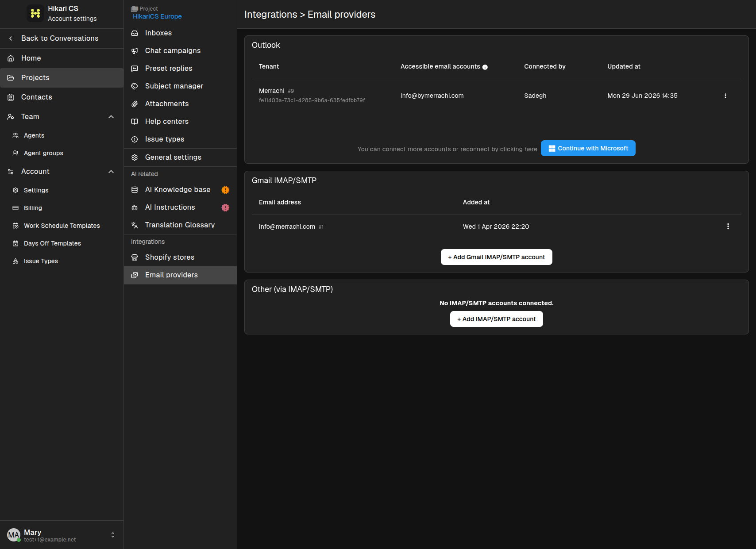Open the Mary user account switcher
Screen dimensions: 756x549
[113, 535]
